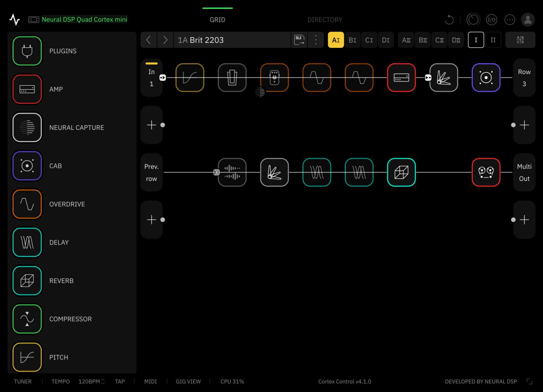Switch to the GRID tab
This screenshot has height=392, width=543.
[217, 20]
